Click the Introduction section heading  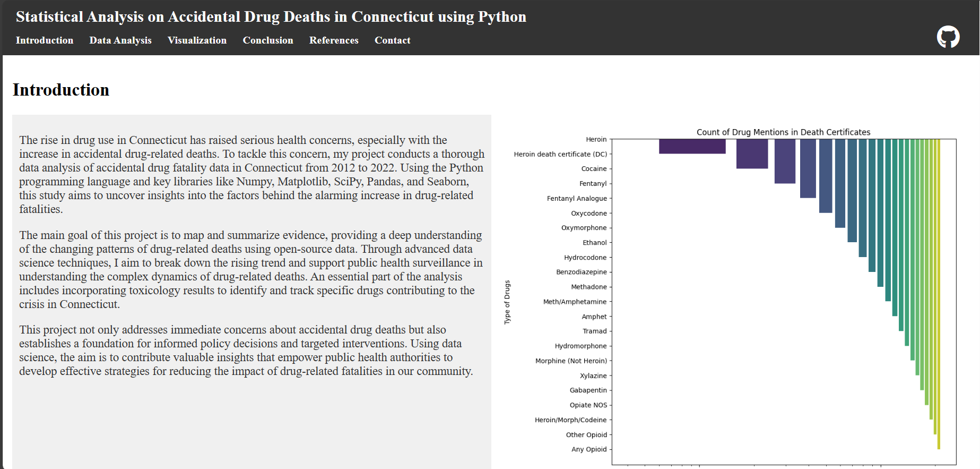[x=61, y=90]
